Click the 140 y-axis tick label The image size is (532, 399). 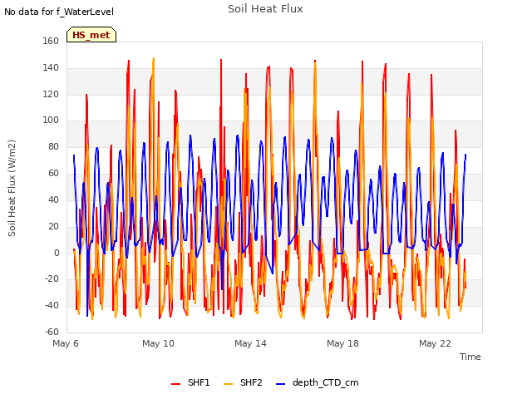pos(51,67)
